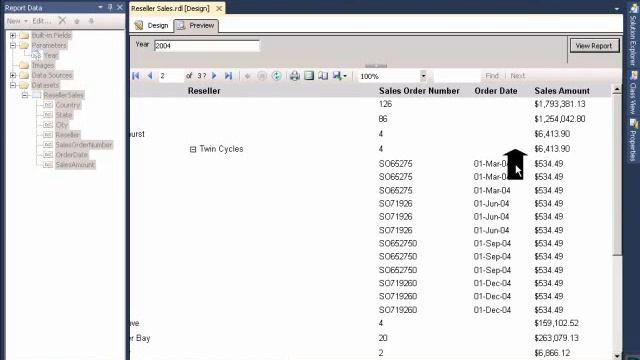Image resolution: width=640 pixels, height=360 pixels.
Task: Click the Edit button in Report Data
Action: 42,21
